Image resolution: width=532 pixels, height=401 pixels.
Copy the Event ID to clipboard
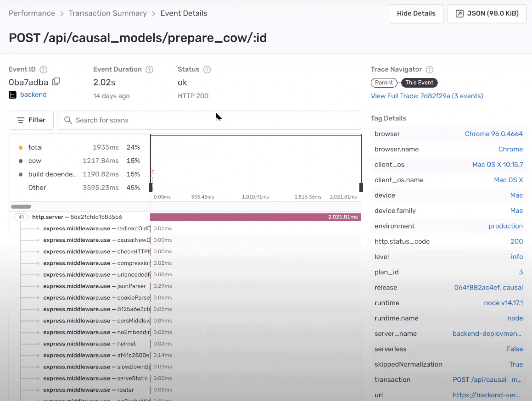[56, 82]
